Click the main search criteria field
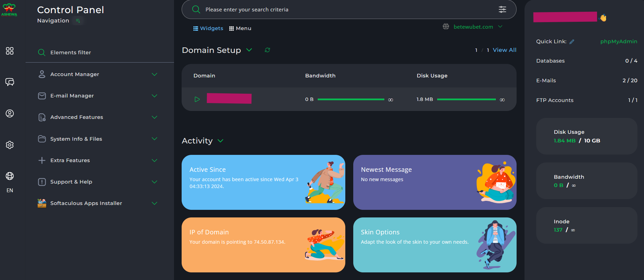The image size is (644, 280). [x=349, y=9]
